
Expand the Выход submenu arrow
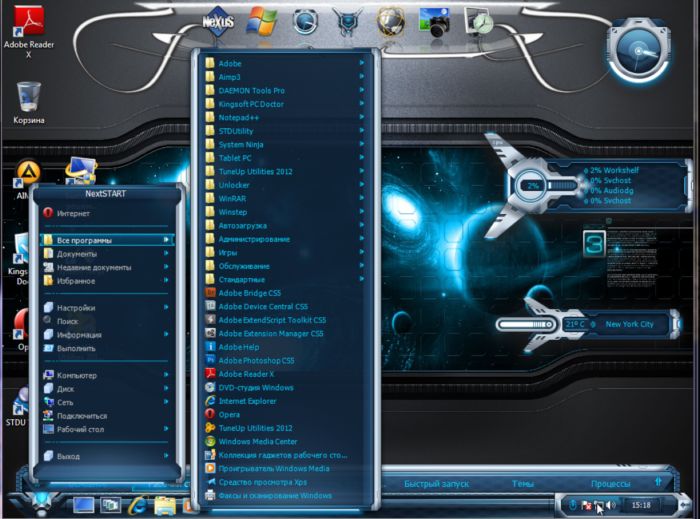click(x=165, y=456)
